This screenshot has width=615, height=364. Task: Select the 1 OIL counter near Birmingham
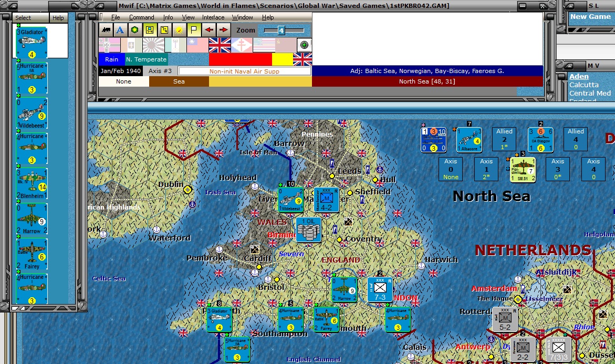click(309, 230)
